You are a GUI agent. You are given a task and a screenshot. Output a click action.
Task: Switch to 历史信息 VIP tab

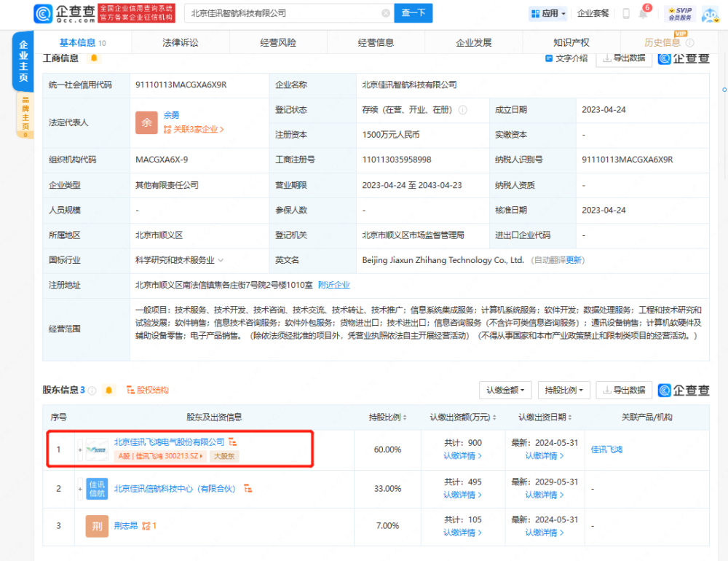click(668, 43)
